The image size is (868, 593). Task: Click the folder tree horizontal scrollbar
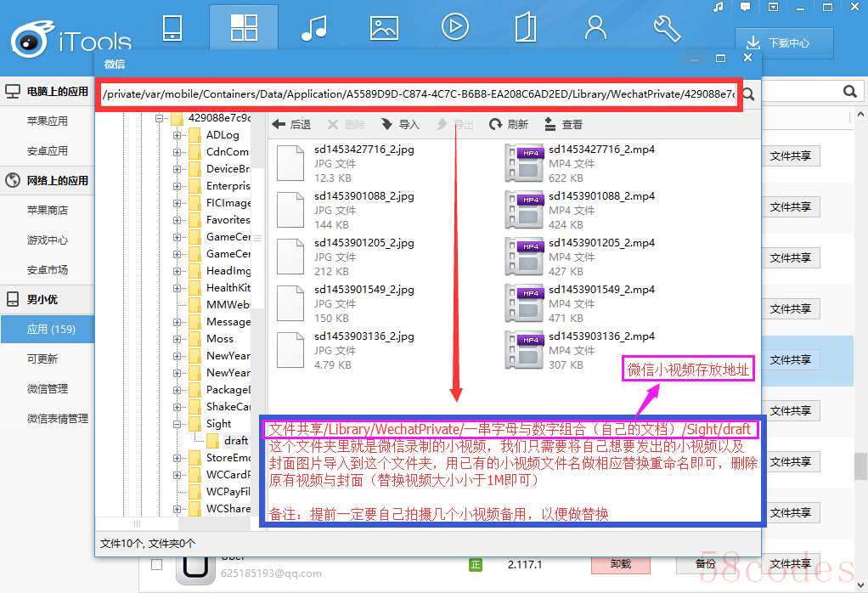tap(137, 524)
